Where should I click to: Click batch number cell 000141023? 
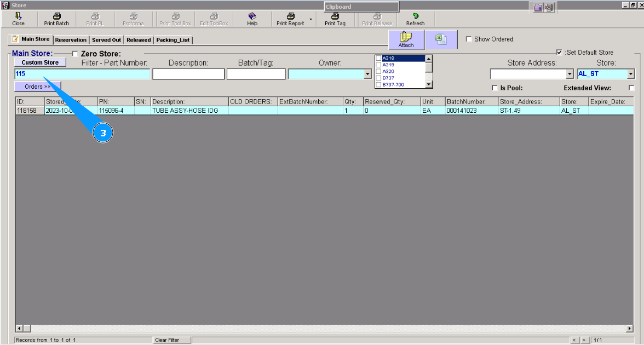point(472,111)
